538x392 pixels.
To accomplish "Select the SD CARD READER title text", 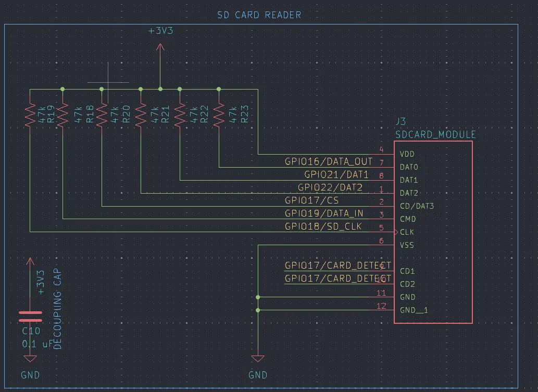I will [x=259, y=15].
